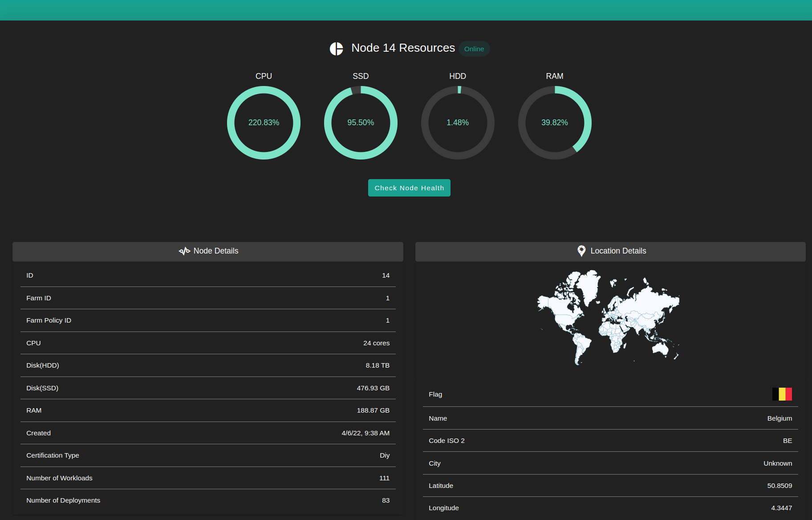Screen dimensions: 812x520
Task: Select the Number of Workloads row
Action: (208, 478)
